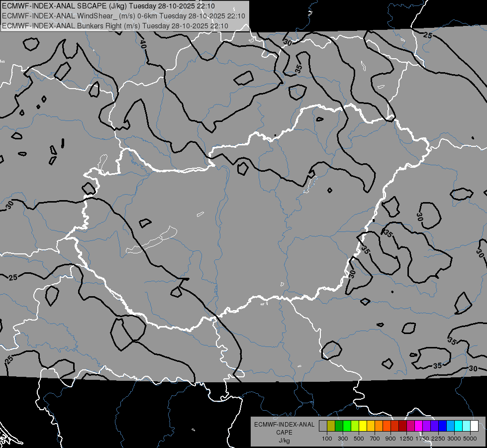Pick the white swatch above 5000
Viewport: 487px width, 448px height.
(474, 426)
